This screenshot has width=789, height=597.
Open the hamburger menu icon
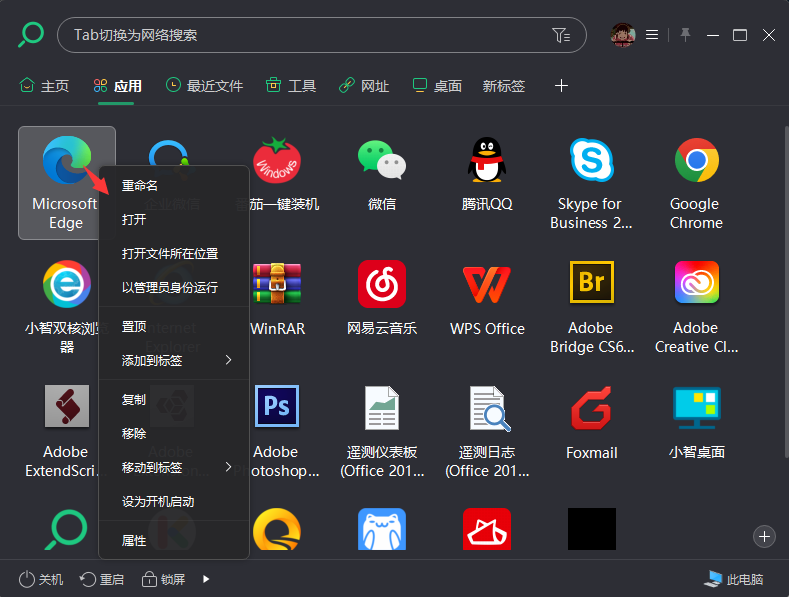coord(652,35)
